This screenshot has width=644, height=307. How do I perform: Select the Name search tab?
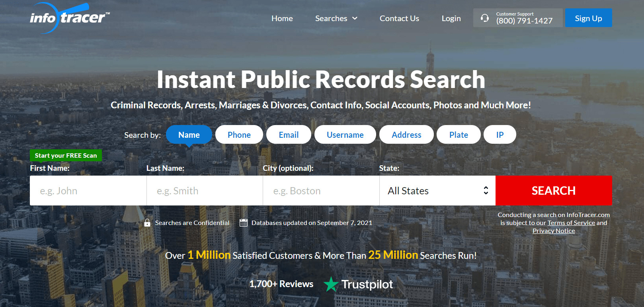click(x=189, y=135)
